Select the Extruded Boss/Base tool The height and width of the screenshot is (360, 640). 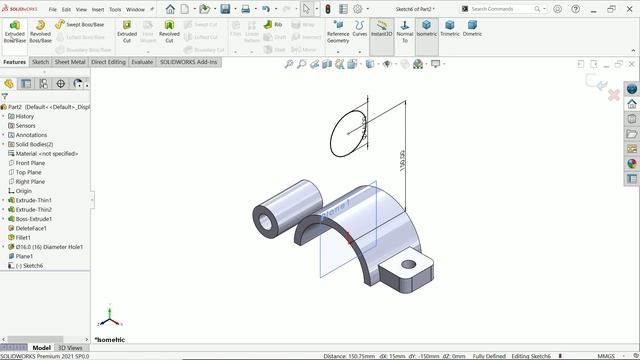[x=15, y=32]
